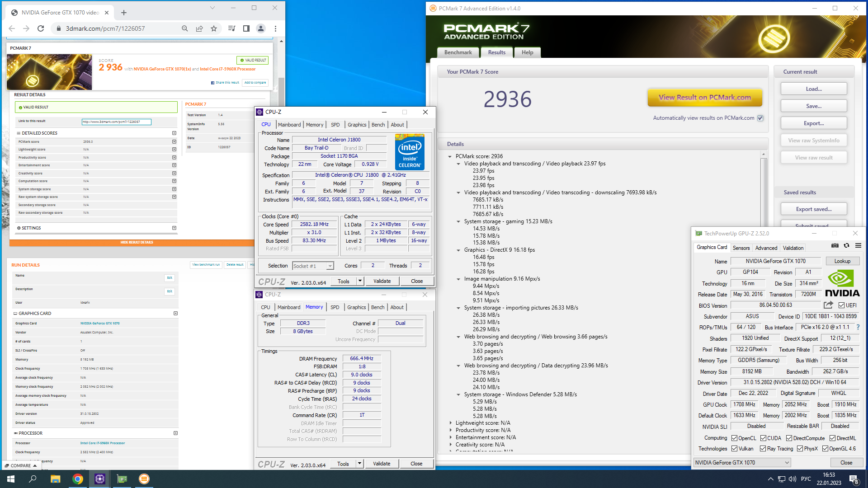Open Tools dropdown arrow in upper CPU-Z

[x=360, y=281]
